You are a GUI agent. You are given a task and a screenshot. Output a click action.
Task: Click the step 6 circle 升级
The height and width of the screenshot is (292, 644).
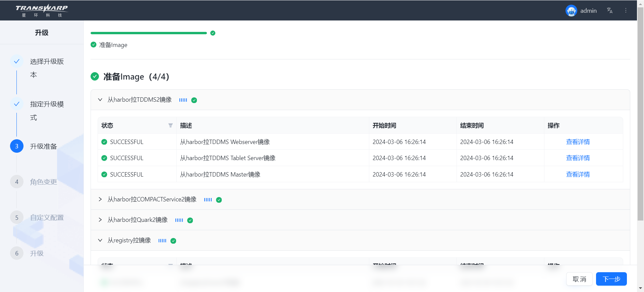coord(17,253)
